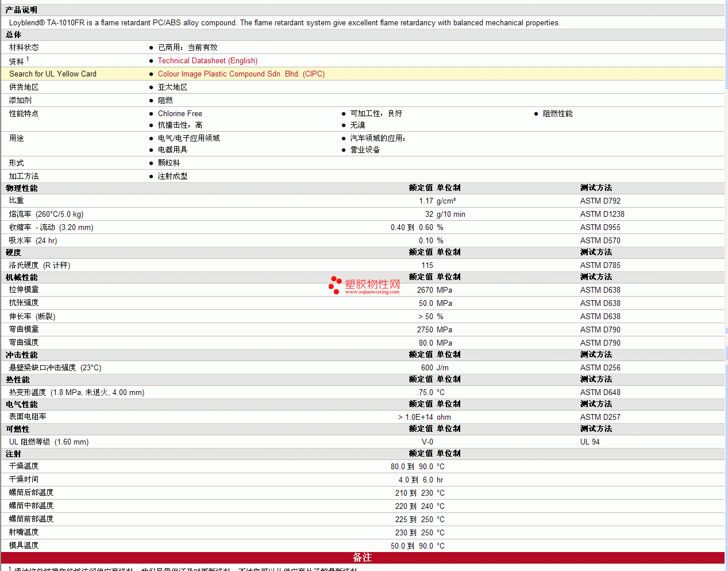Click the 射嘴温度 row label
The image size is (728, 571).
coord(24,532)
